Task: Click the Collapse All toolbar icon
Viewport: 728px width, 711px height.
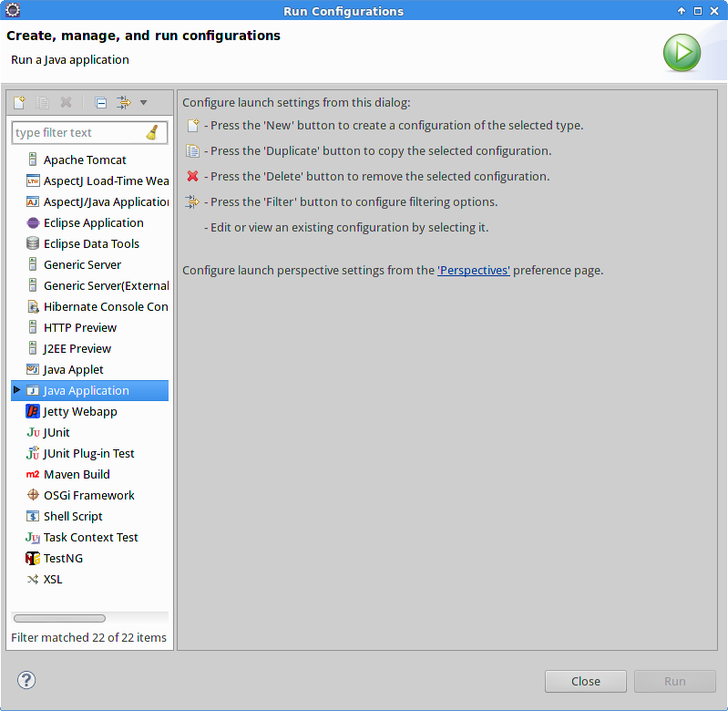Action: 101,102
